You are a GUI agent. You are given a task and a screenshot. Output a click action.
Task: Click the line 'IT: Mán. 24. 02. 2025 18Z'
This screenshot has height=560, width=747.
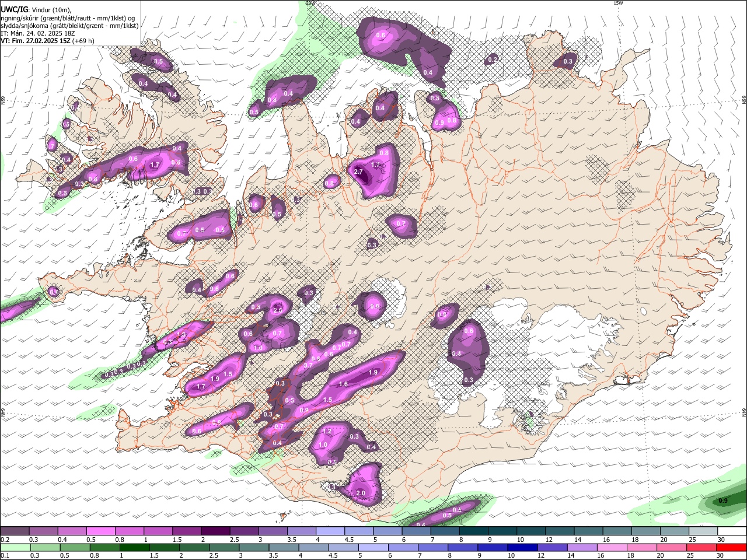38,33
